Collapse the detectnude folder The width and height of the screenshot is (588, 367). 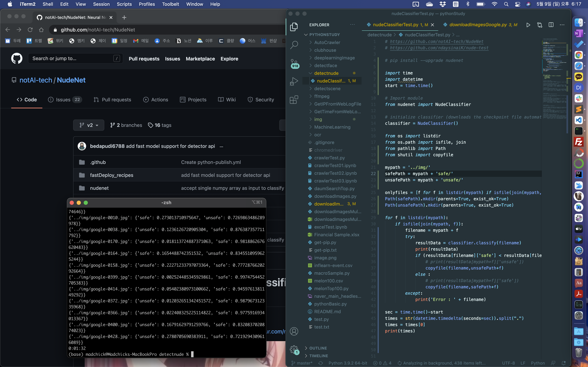coord(326,73)
